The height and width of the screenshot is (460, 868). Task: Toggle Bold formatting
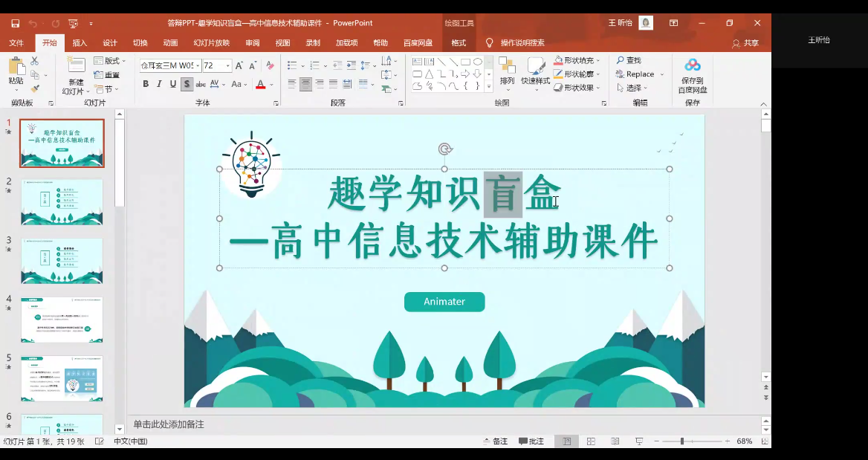[x=146, y=84]
